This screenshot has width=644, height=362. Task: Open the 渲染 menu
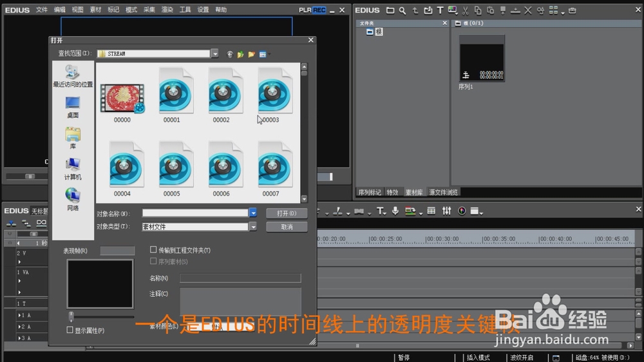point(167,10)
